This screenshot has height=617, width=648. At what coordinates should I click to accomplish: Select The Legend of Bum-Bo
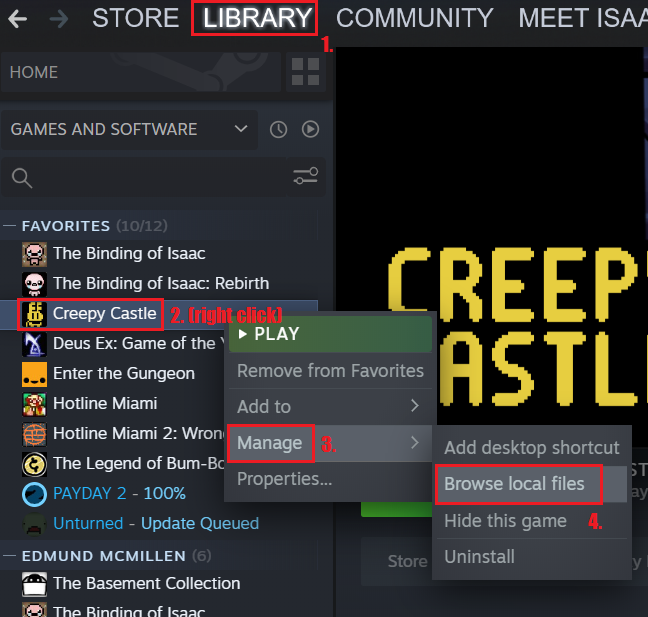tap(138, 464)
